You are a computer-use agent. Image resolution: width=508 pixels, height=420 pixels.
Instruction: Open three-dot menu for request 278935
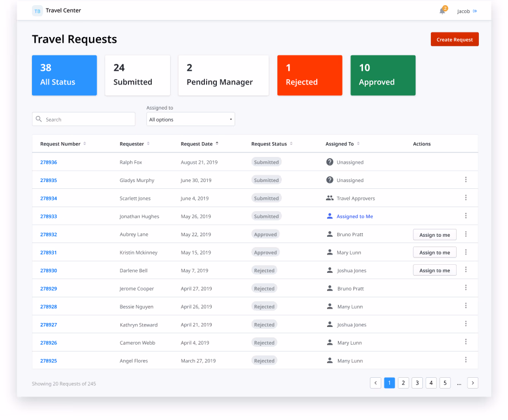[x=466, y=180]
